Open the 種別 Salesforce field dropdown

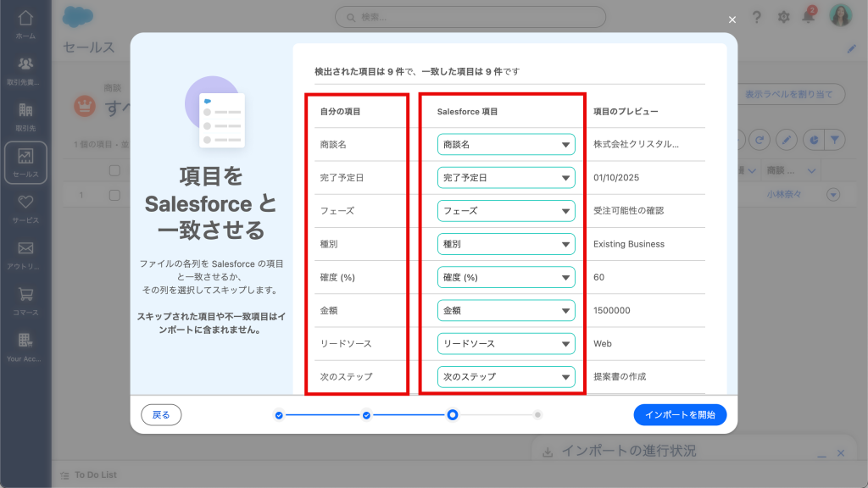point(506,244)
